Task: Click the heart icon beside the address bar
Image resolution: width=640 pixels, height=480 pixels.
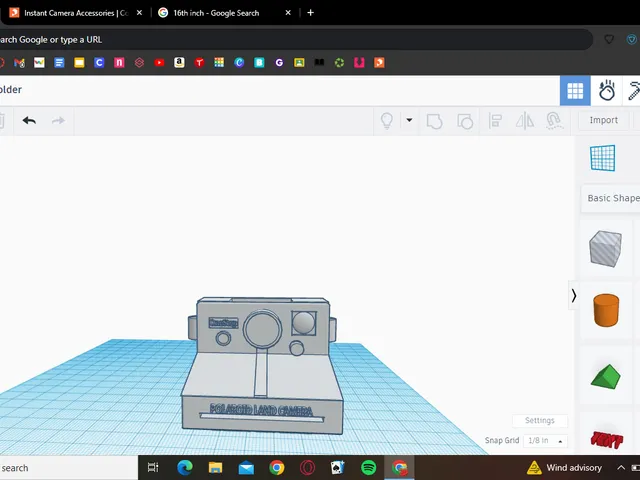Action: pos(609,40)
